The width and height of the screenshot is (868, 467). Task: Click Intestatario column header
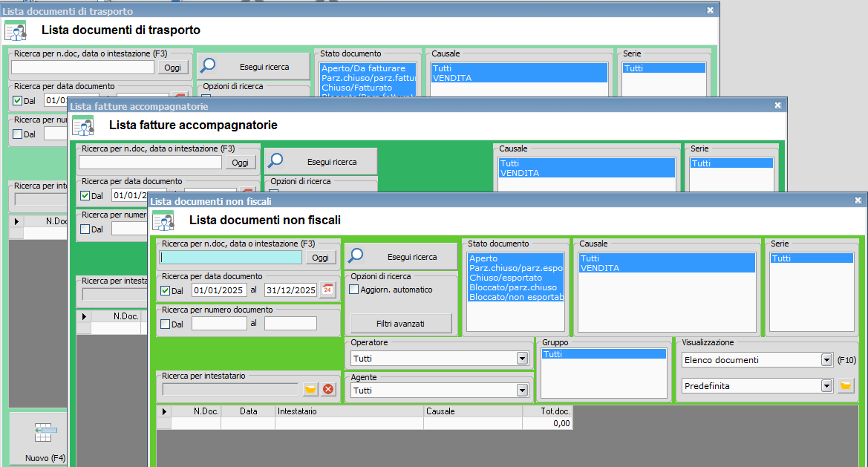pos(349,411)
